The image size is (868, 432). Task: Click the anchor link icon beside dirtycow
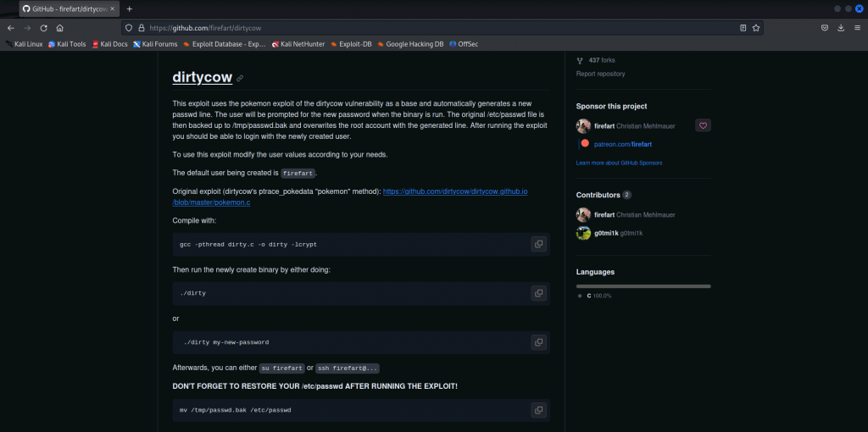point(240,79)
